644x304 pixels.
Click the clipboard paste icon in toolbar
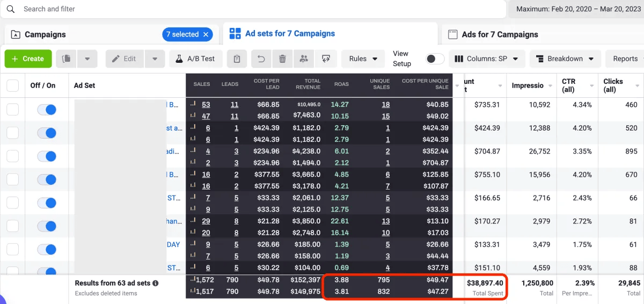237,59
